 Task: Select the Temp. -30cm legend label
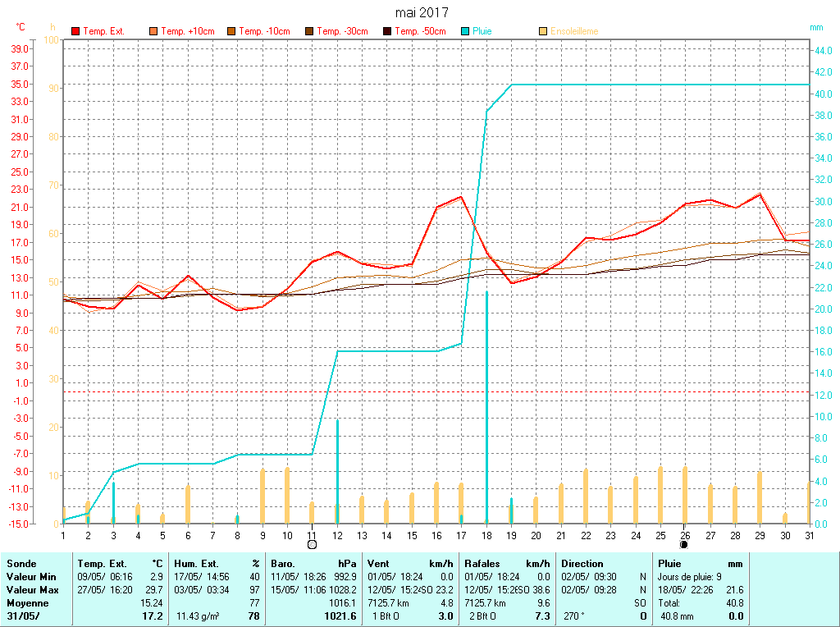coord(342,31)
